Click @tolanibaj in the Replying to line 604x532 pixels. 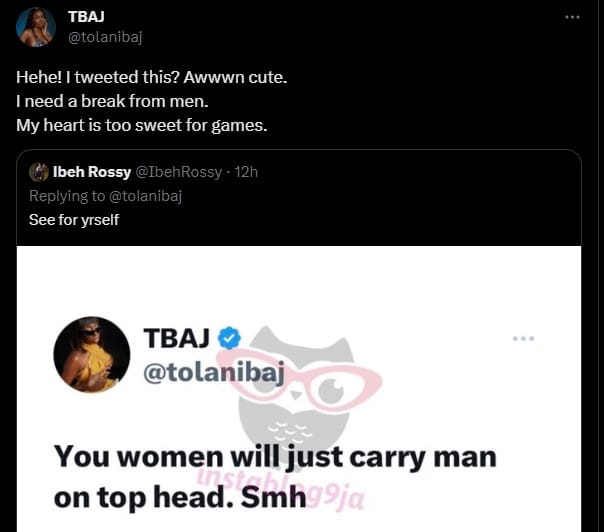click(146, 196)
